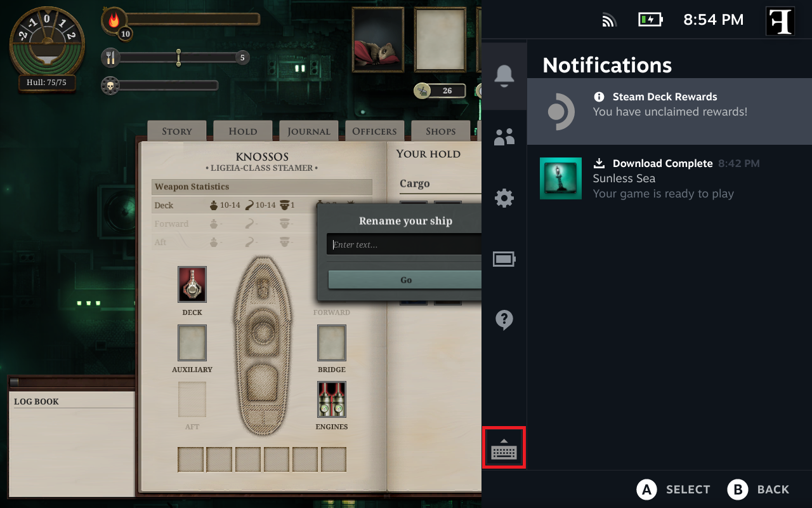Click the Wi-Fi status icon
This screenshot has width=812, height=508.
(609, 20)
